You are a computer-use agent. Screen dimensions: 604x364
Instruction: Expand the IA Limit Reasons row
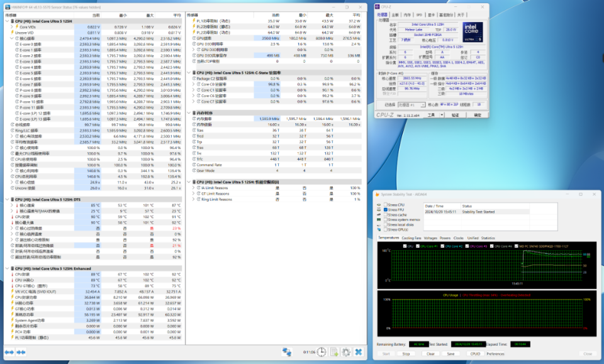click(193, 188)
